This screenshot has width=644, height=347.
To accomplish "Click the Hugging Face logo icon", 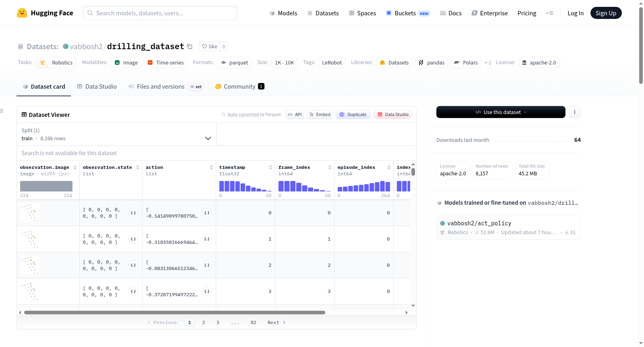I will point(22,13).
